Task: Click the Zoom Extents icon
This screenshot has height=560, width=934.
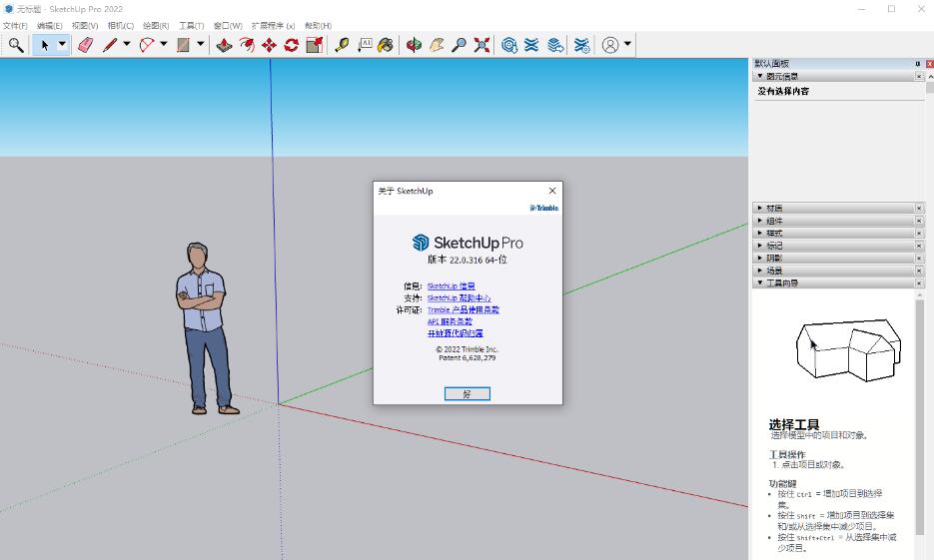Action: pos(481,45)
